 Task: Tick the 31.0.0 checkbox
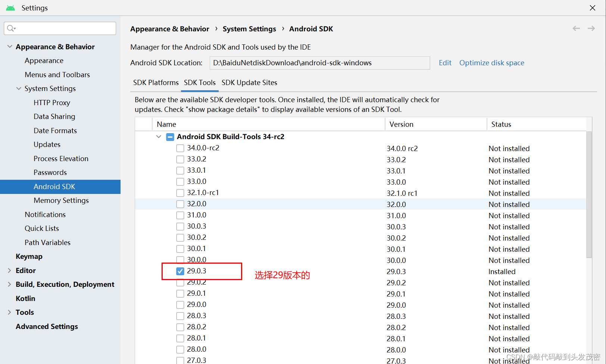click(x=180, y=215)
